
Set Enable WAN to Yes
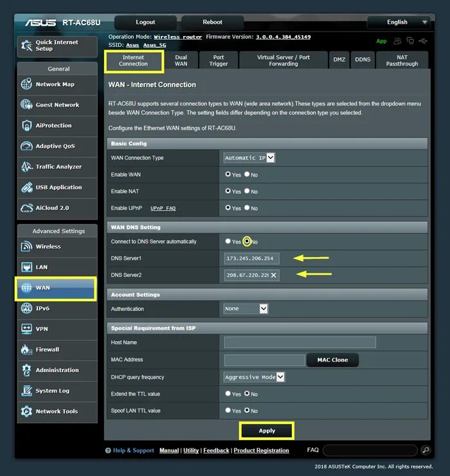coord(228,174)
